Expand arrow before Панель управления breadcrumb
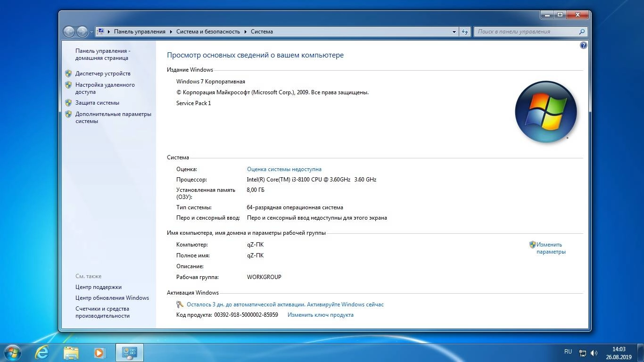 tap(109, 32)
